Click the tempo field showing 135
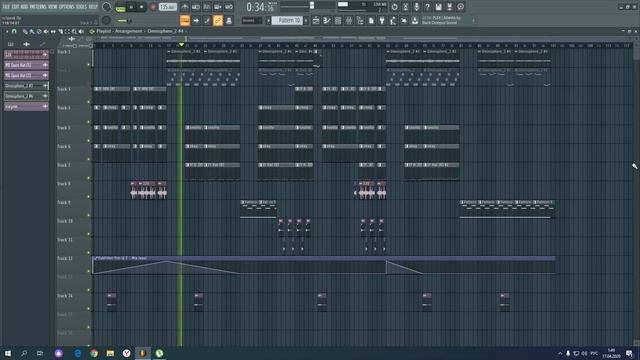Screen dimensions: 640x360 point(167,7)
